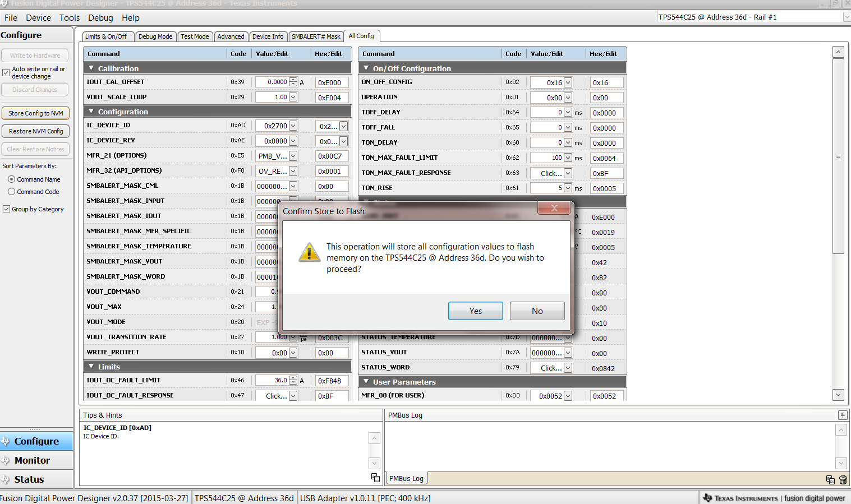Screen dimensions: 851x504
Task: Clear the PMBus Log with trash icon
Action: pyautogui.click(x=843, y=479)
